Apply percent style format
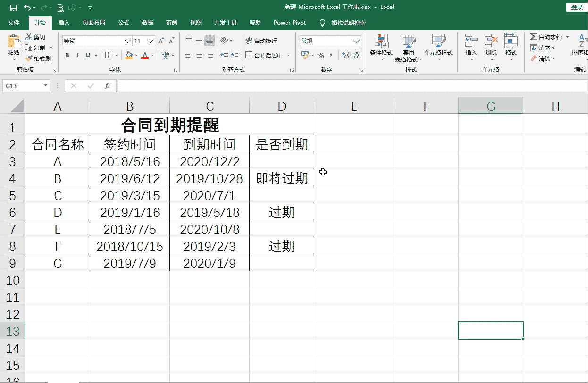Screen dimensions: 588x383 coord(321,55)
